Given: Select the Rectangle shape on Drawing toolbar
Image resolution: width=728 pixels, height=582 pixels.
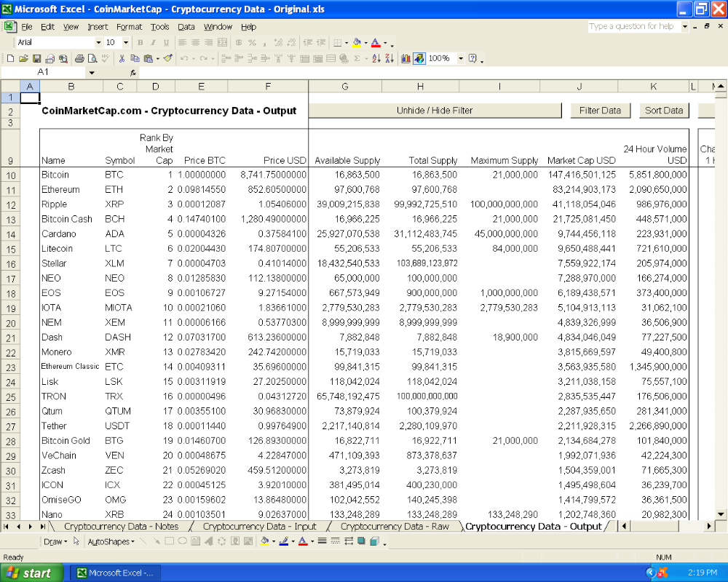Looking at the screenshot, I should click(x=170, y=541).
